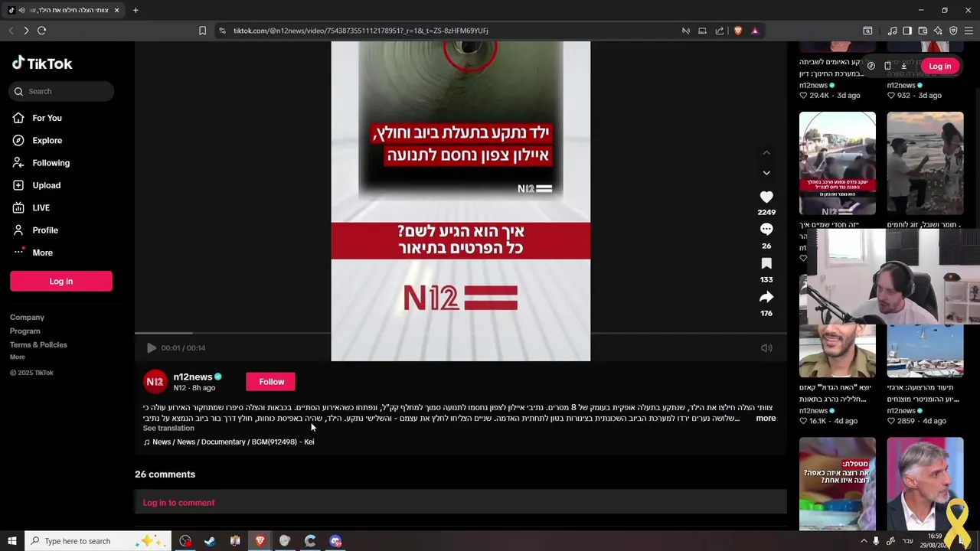Open the beach couple video thumbnail

click(x=925, y=164)
